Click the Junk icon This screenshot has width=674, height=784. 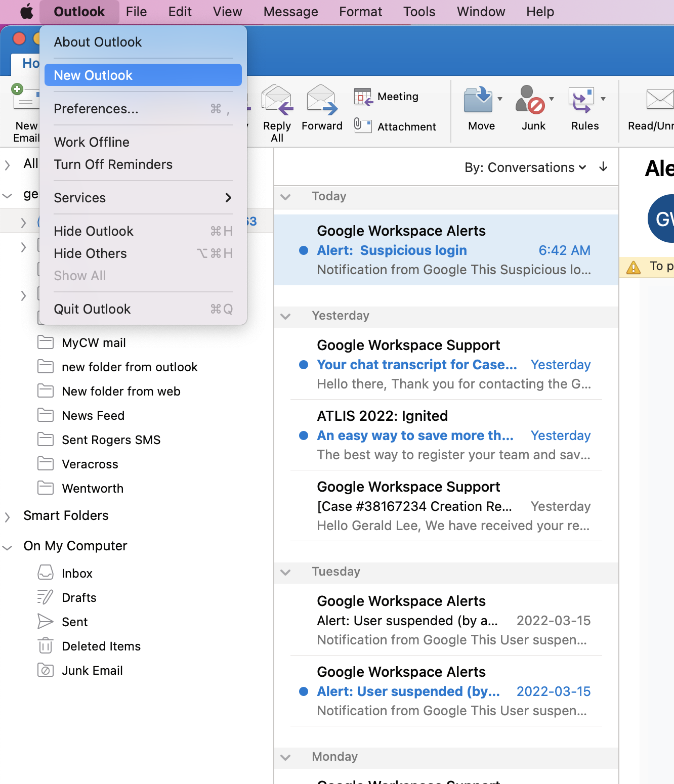pyautogui.click(x=529, y=99)
